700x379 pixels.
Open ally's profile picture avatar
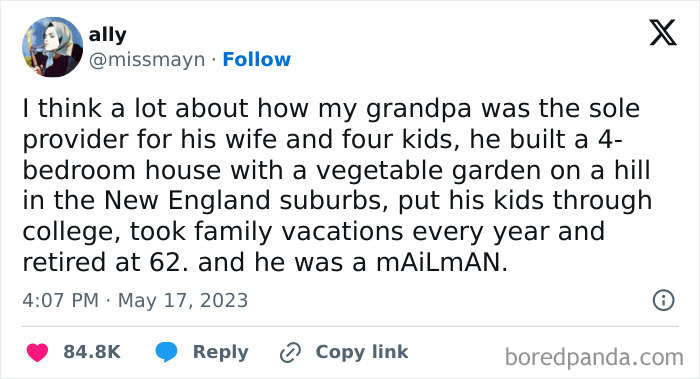coord(53,47)
